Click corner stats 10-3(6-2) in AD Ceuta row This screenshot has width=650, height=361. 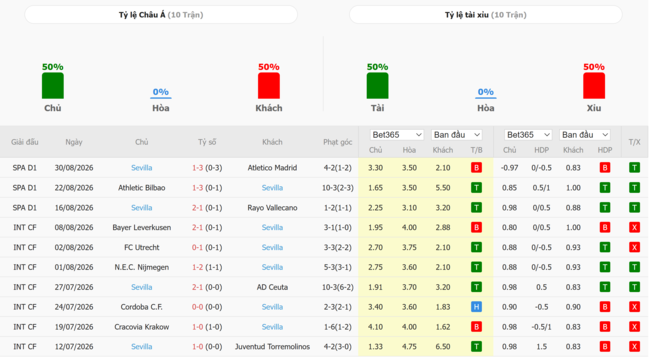pos(337,287)
